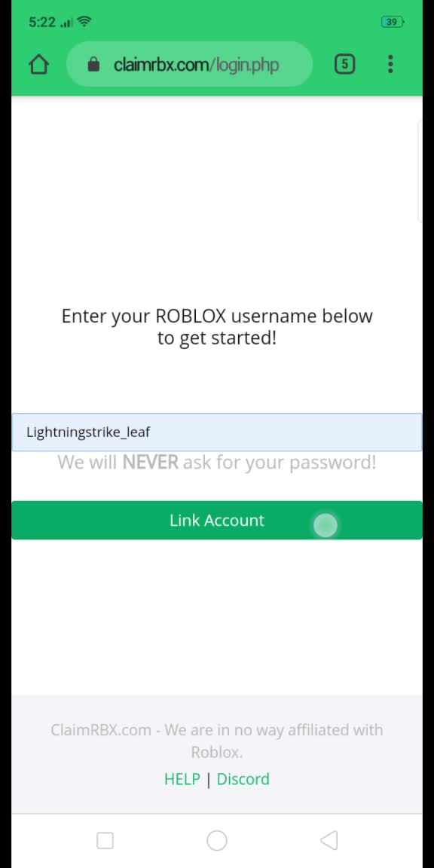Screen dimensions: 434x868
Task: Click the claimrbx.com/login.php address bar
Action: pyautogui.click(x=189, y=65)
